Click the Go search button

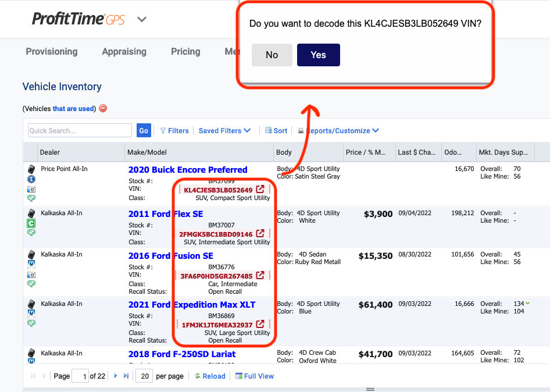click(x=144, y=130)
